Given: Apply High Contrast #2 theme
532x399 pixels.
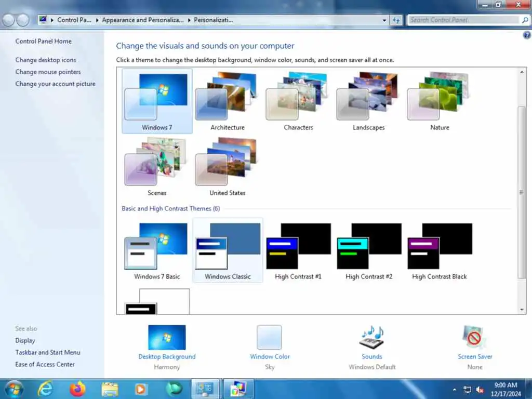Looking at the screenshot, I should (368, 251).
